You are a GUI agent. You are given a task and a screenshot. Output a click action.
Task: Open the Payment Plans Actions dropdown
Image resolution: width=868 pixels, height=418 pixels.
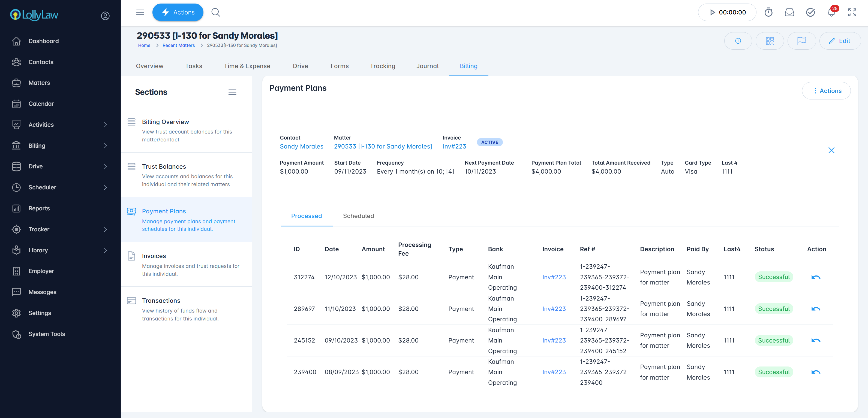826,91
